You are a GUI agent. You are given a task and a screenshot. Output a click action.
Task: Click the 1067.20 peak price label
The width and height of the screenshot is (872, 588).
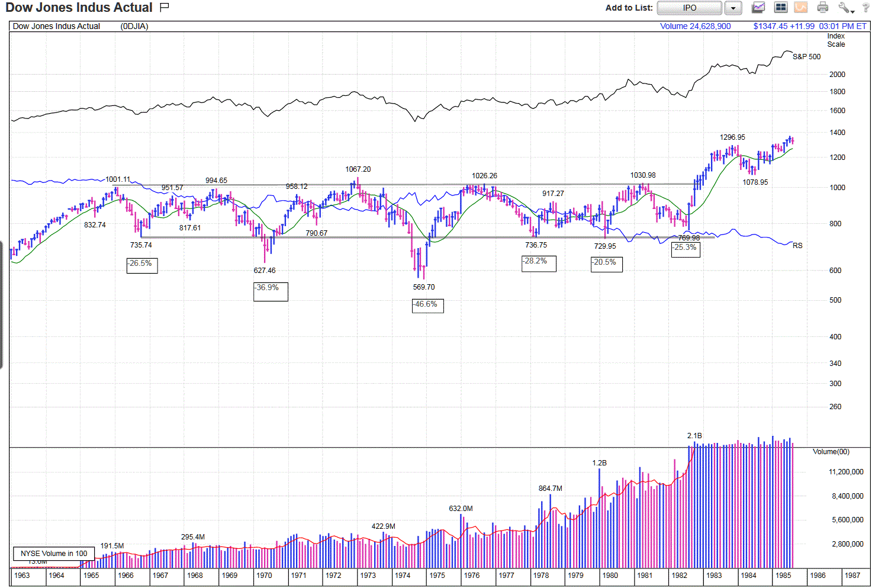358,169
